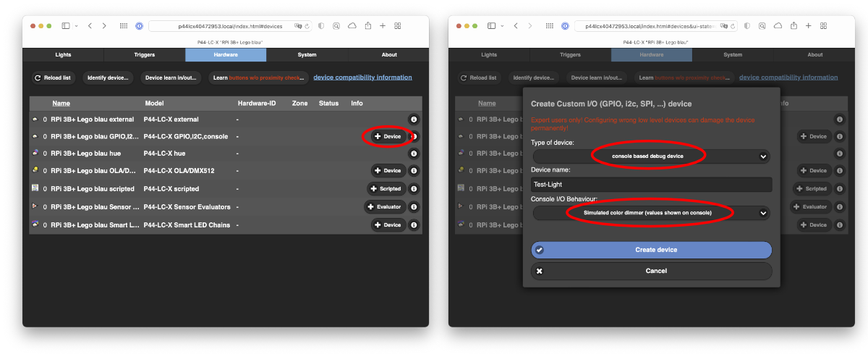The image size is (868, 357).
Task: Open 1Password extension icon in left window
Action: click(x=139, y=26)
